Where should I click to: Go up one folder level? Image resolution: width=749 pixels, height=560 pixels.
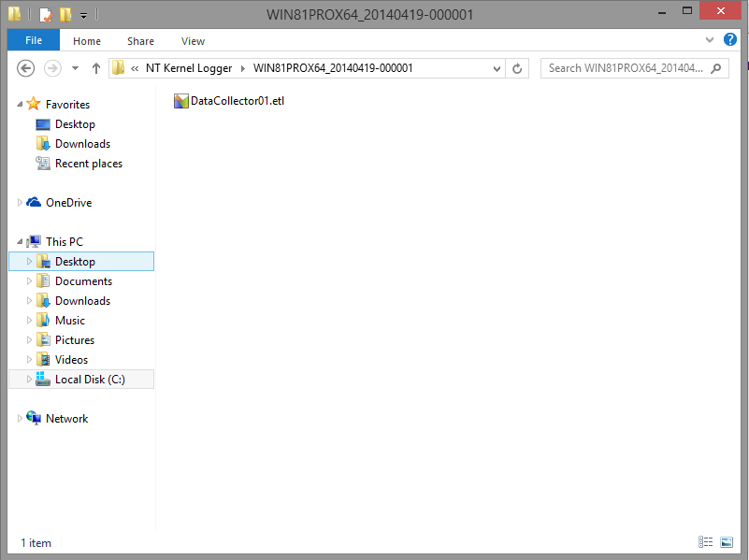(96, 68)
